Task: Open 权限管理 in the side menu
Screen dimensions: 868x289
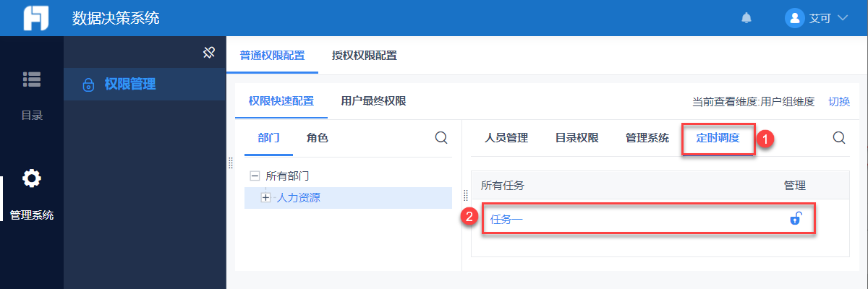Action: [x=129, y=84]
